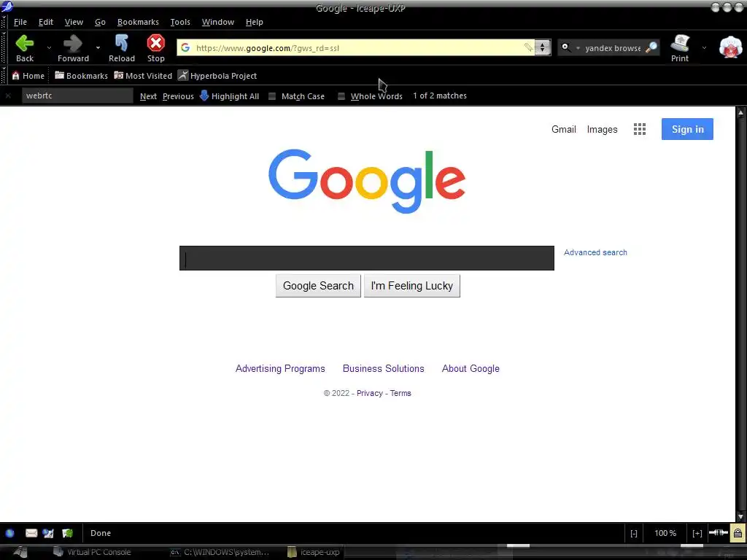Open the Advertising Programs link
The image size is (747, 560).
click(x=280, y=368)
